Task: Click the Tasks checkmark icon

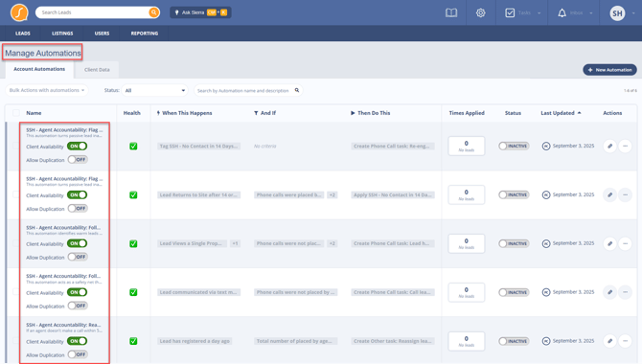Action: click(510, 12)
